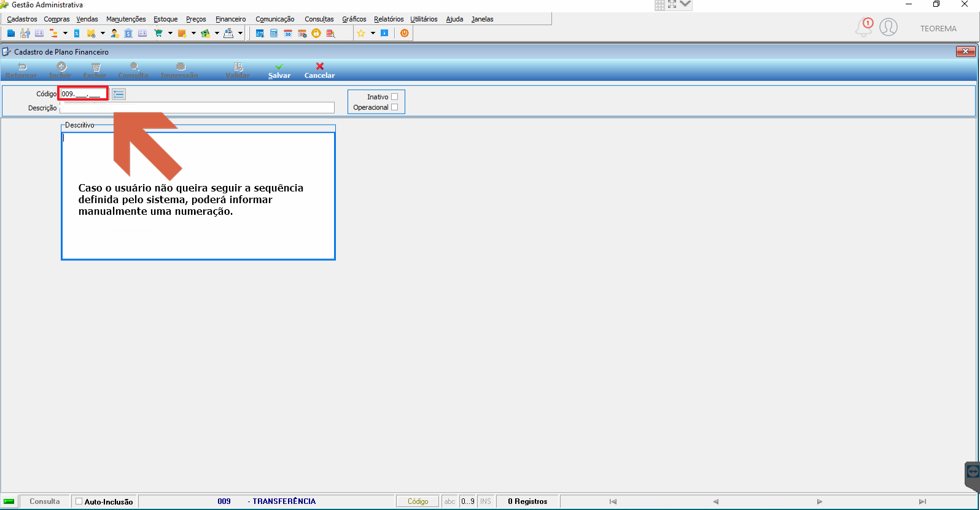Click the Consulta status bar button
Screen dimensions: 980x510
[45, 501]
